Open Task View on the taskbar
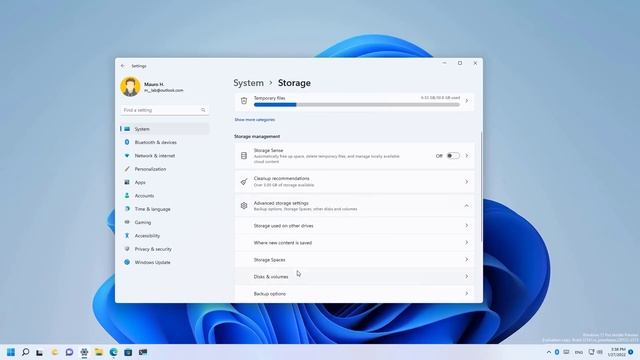Viewport: 640px width, 360px height. pos(40,352)
